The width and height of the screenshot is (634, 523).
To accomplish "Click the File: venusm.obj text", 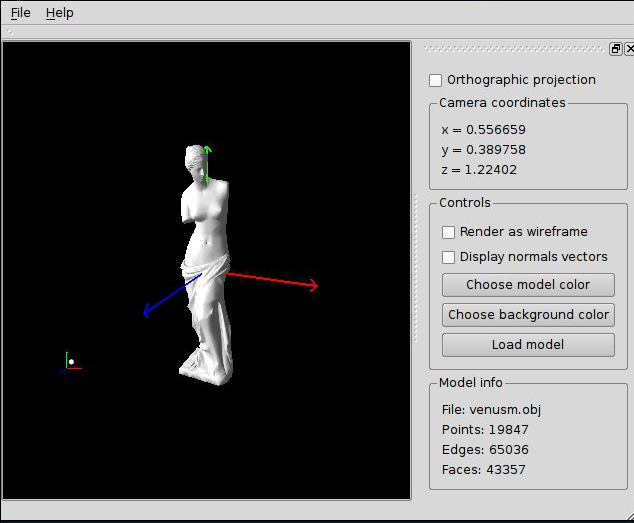I will tap(491, 410).
